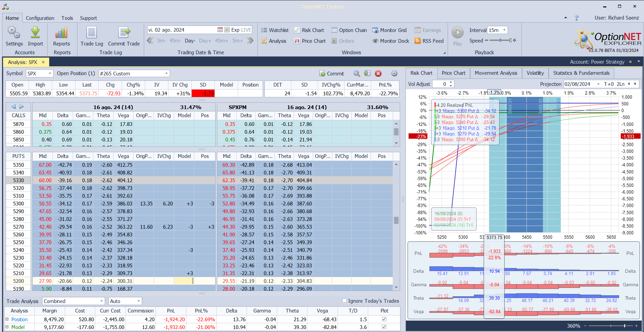The image size is (644, 332).
Task: Click the Import download-arrow icon
Action: click(35, 32)
